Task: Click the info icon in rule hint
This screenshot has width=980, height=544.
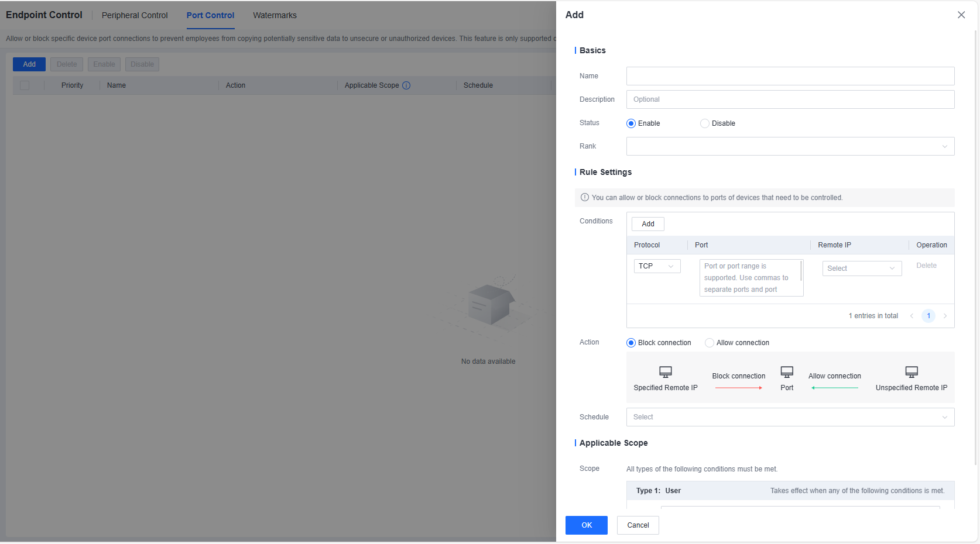Action: click(584, 198)
